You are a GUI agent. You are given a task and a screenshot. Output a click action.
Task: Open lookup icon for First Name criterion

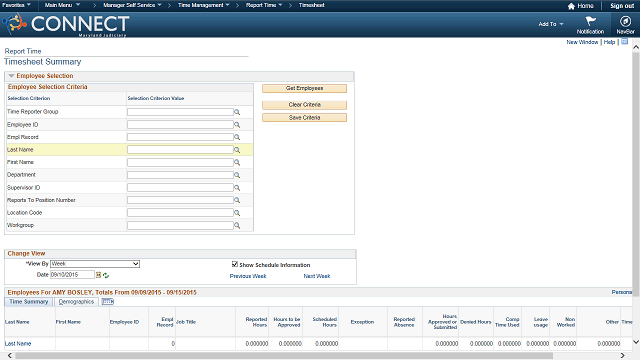[237, 162]
